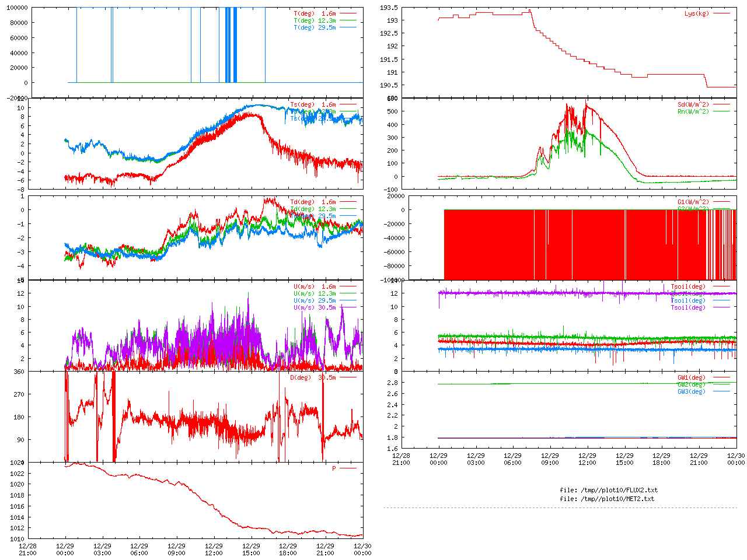Select the 'Ts(deg) 1.6m' legend entry
This screenshot has height=560, width=747.
click(x=313, y=105)
